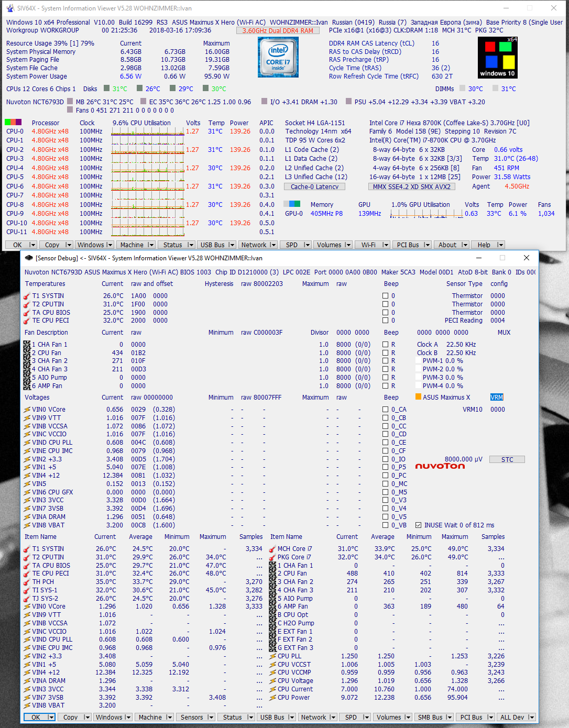Expand Sensors dropdown arrow in Sensor Debug window
The width and height of the screenshot is (569, 728).
(211, 718)
